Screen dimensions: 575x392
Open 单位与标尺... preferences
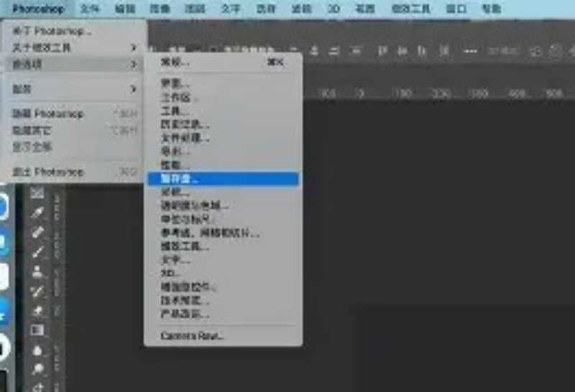point(223,219)
